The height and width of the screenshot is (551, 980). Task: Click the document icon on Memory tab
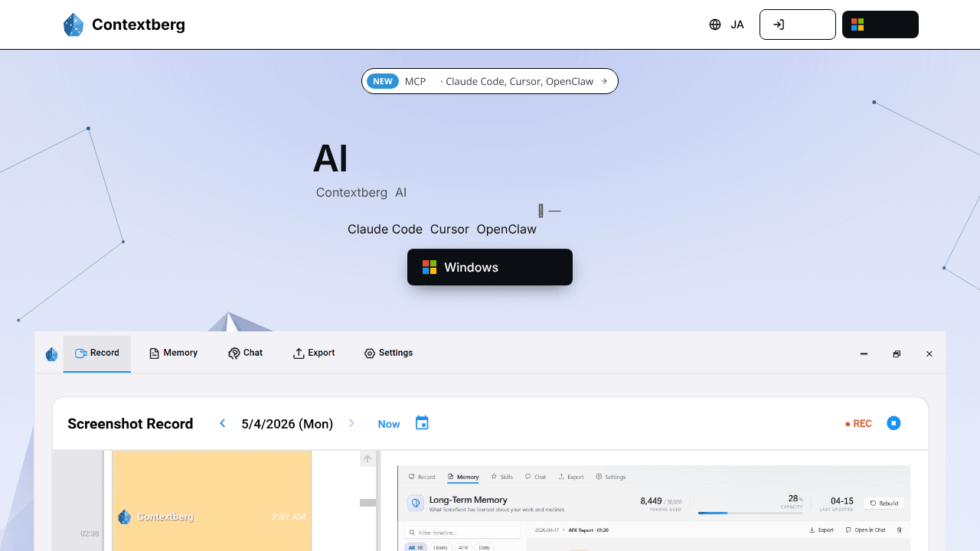(x=154, y=354)
